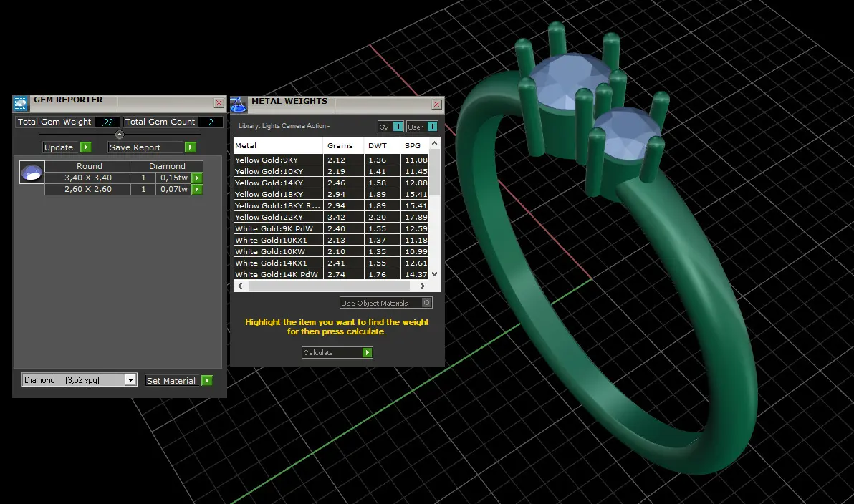Click the Diamond material header cell
This screenshot has height=504, width=854.
click(x=167, y=166)
